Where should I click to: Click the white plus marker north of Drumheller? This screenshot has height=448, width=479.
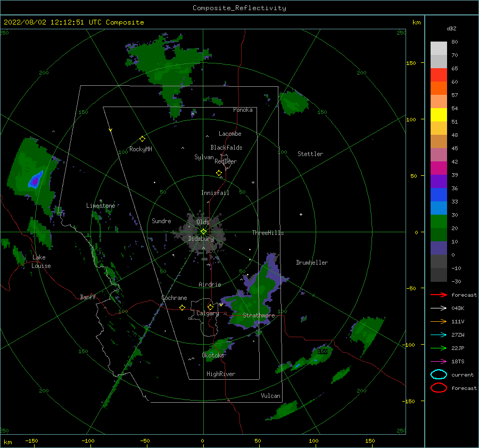click(x=301, y=214)
